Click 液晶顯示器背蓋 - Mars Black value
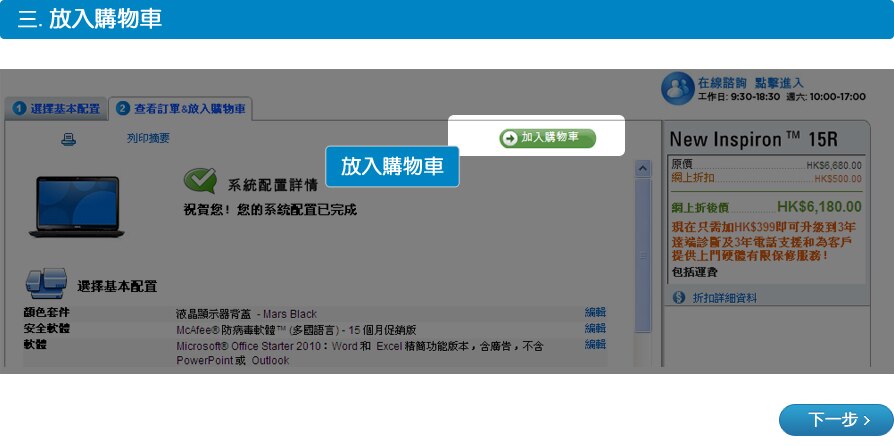This screenshot has width=894, height=446. (246, 314)
